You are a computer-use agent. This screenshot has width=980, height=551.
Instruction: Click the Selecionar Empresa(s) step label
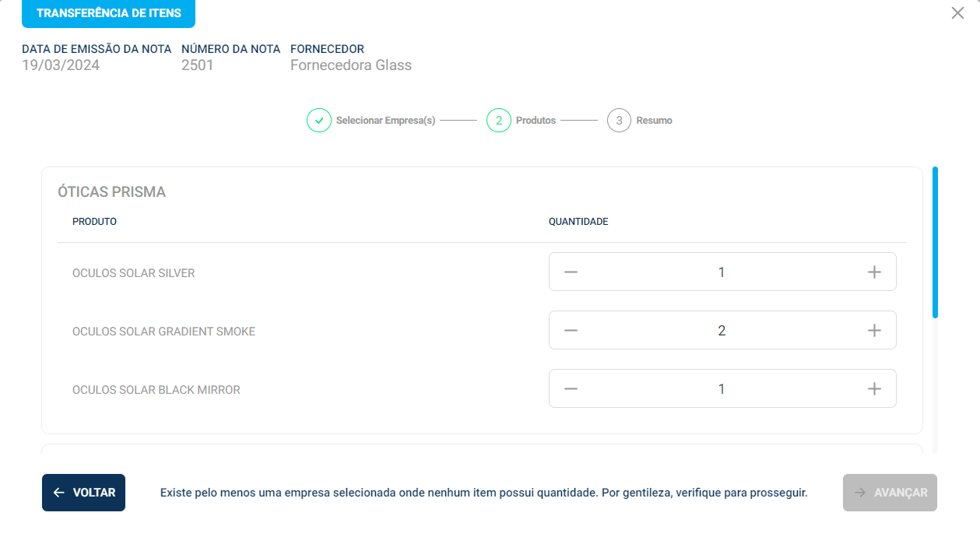click(385, 121)
